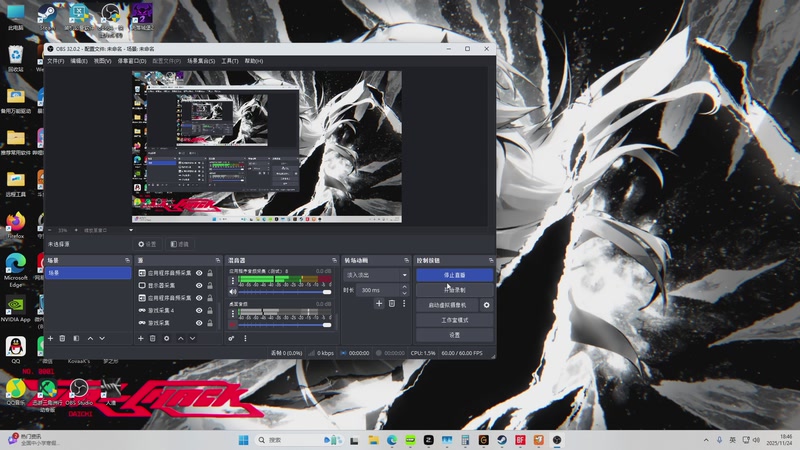This screenshot has height=450, width=800.
Task: Remove transition using the trash icon
Action: pos(392,304)
